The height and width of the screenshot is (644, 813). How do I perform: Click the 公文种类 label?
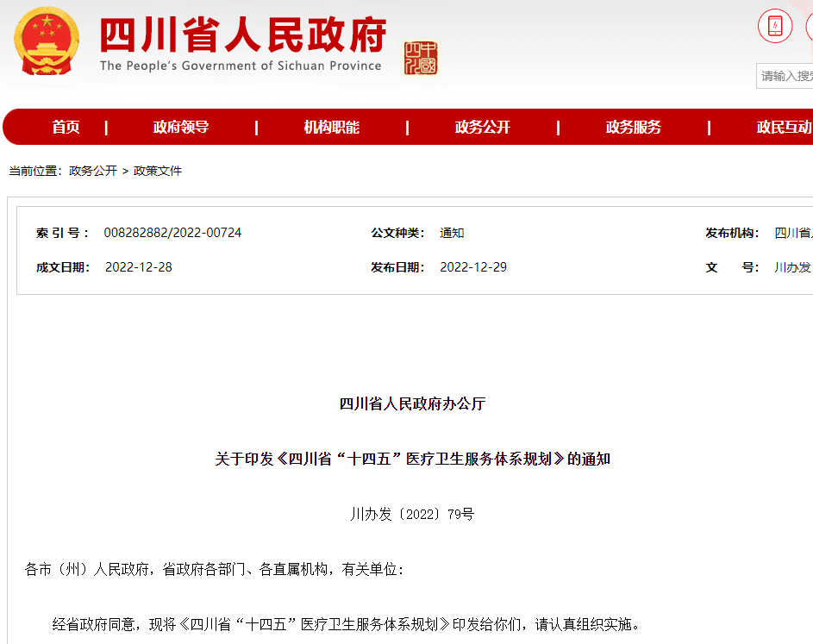[x=397, y=233]
